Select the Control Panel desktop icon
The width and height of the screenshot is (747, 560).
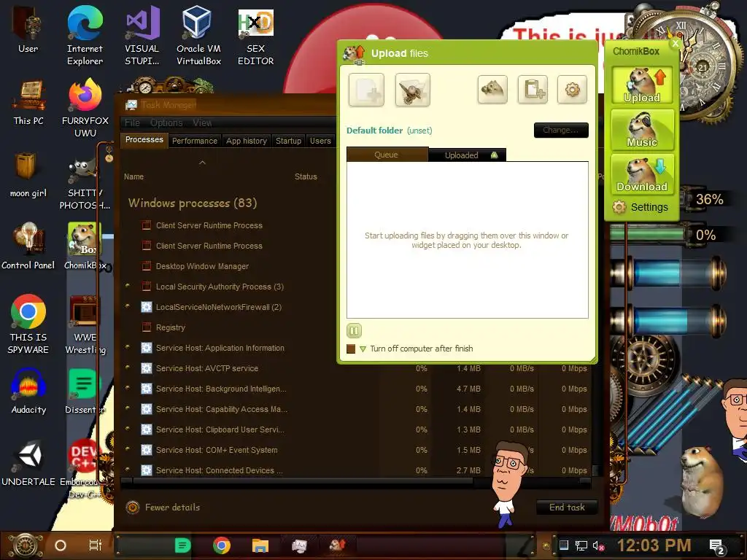(28, 246)
